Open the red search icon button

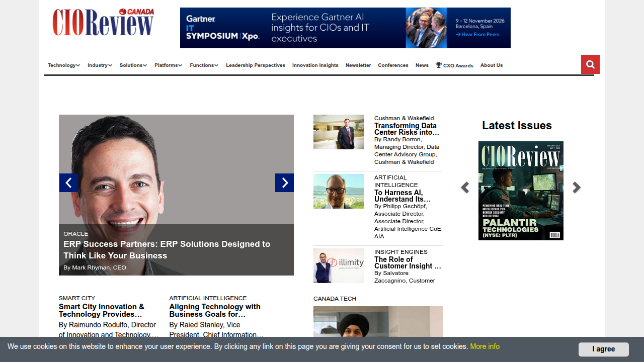pos(590,64)
